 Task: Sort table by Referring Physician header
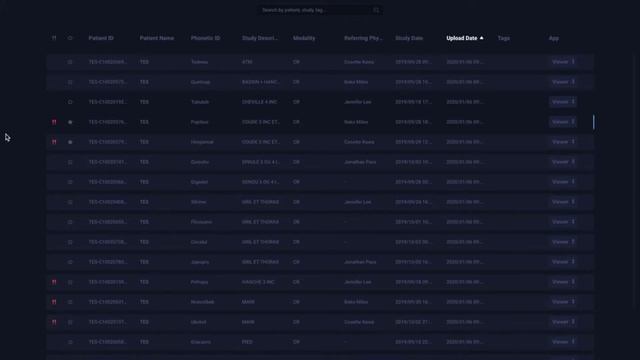click(x=363, y=38)
